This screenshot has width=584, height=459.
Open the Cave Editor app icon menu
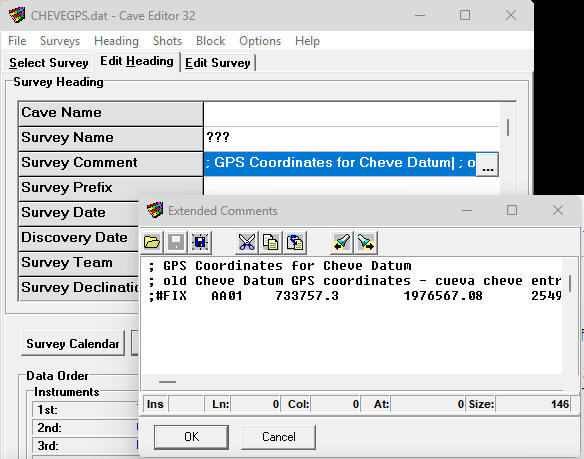tap(16, 15)
